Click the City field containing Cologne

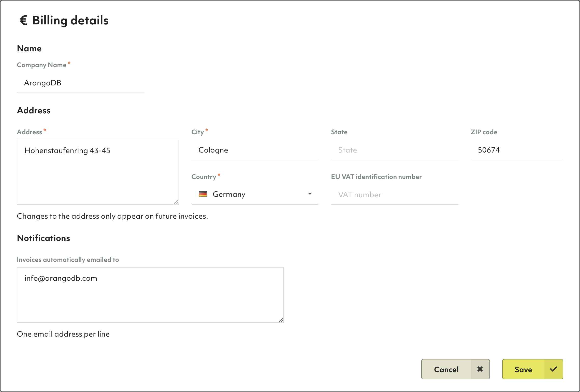pos(255,150)
